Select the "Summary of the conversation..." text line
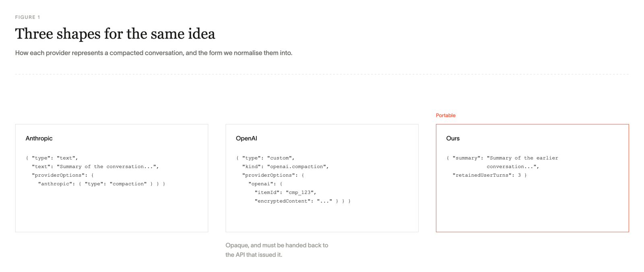This screenshot has height=272, width=644. [95, 166]
